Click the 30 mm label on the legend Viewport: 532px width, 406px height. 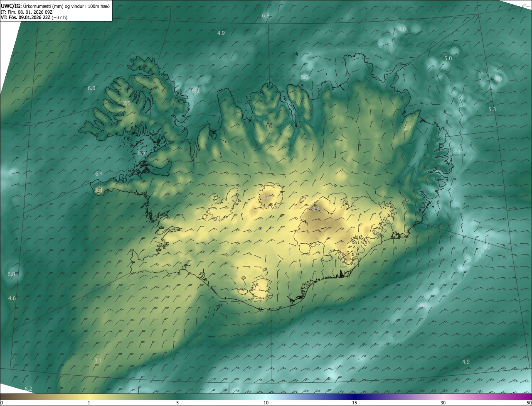tap(443, 402)
